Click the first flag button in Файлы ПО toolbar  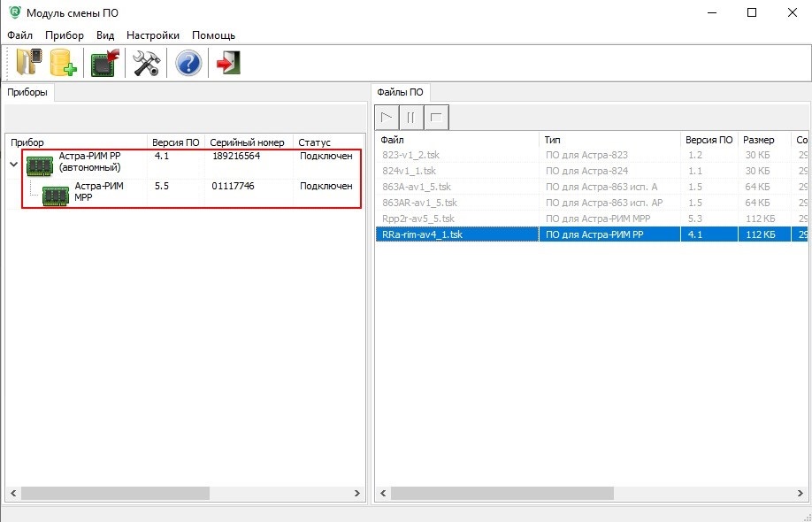387,117
